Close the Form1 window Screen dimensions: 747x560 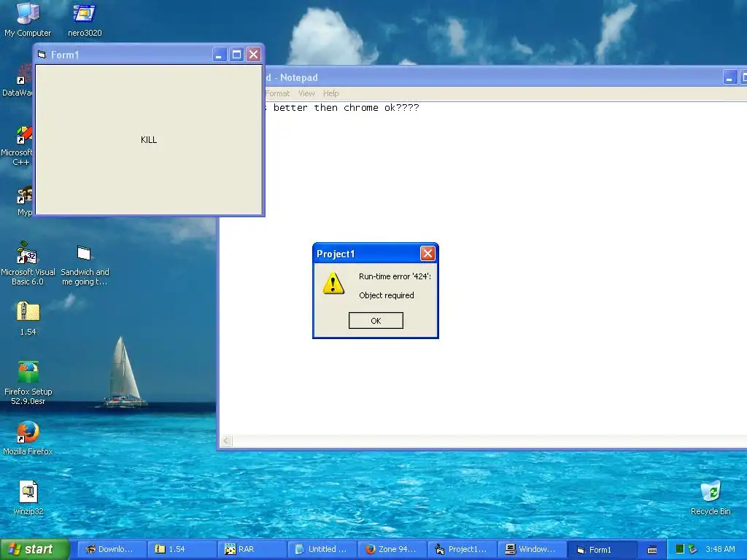[x=253, y=54]
